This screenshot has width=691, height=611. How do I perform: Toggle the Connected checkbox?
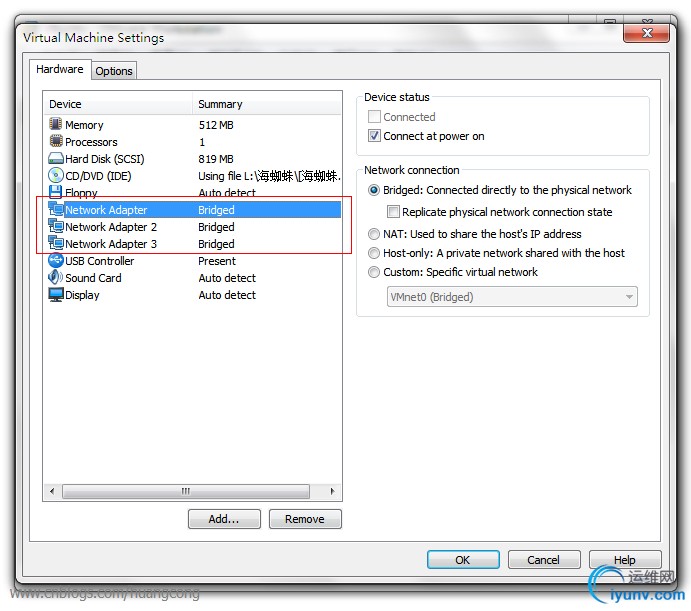[374, 117]
